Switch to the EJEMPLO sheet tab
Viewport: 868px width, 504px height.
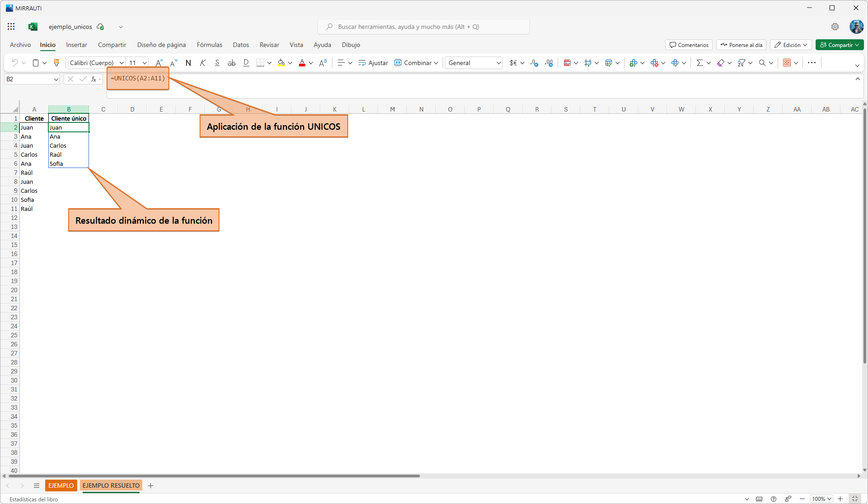click(x=61, y=485)
